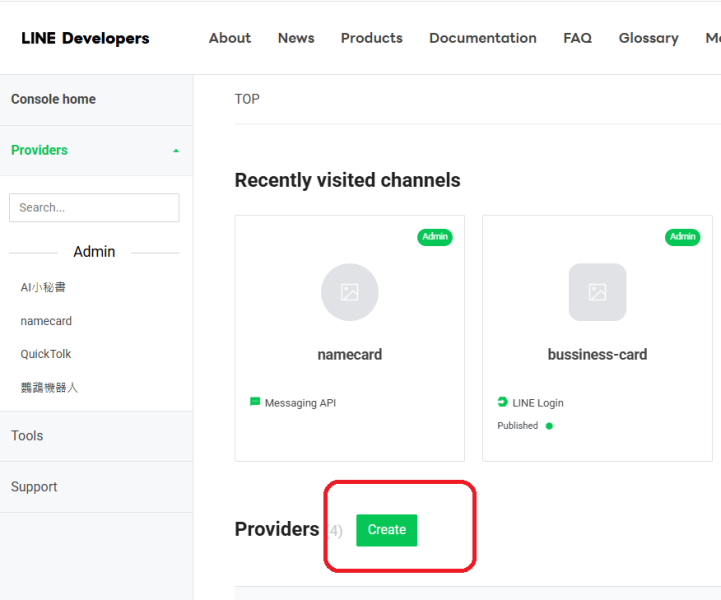
Task: Click the Providers section heading
Action: 277,529
